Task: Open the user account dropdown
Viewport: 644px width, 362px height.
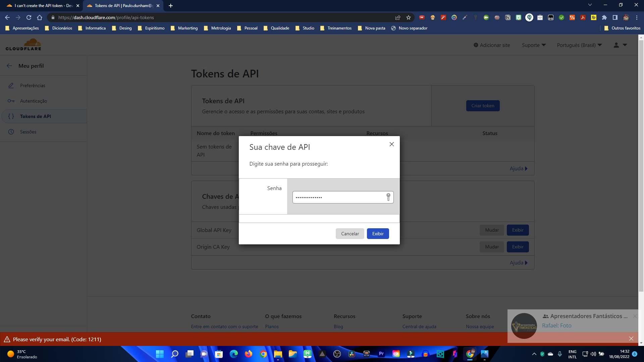Action: pyautogui.click(x=620, y=45)
